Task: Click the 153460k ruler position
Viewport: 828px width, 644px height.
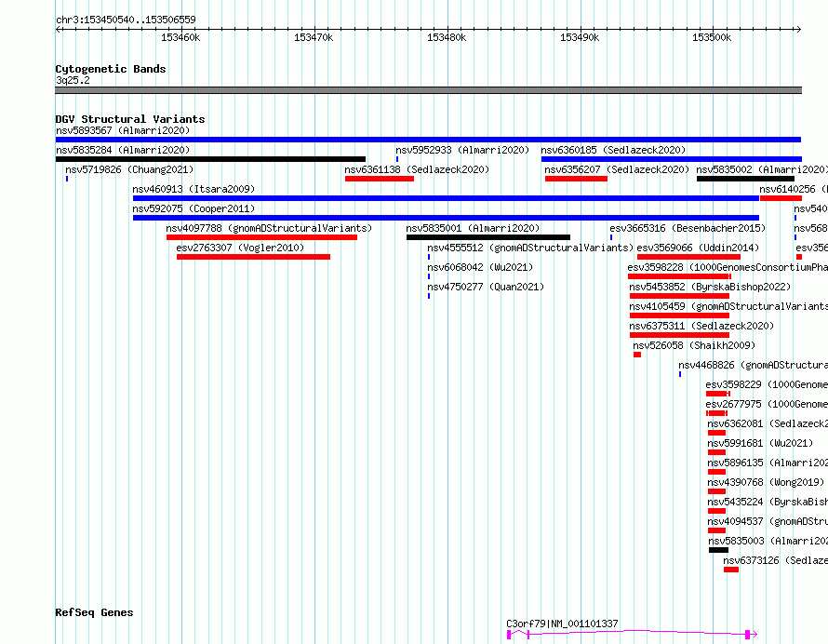Action: 180,37
